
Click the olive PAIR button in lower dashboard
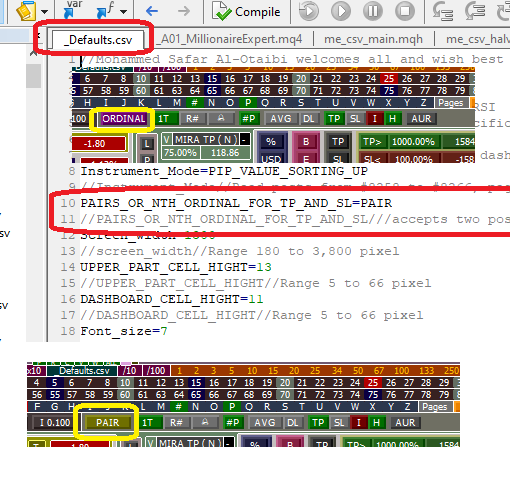coord(107,423)
